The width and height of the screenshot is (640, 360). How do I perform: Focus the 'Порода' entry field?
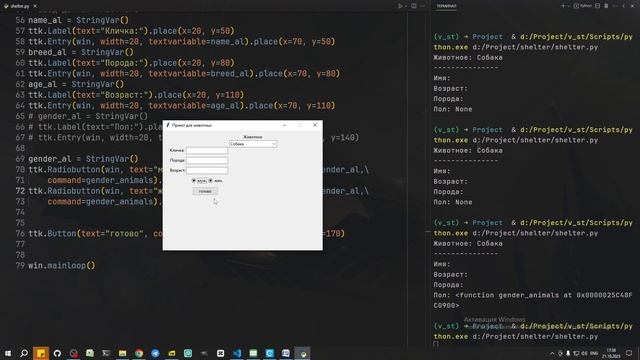(x=207, y=160)
